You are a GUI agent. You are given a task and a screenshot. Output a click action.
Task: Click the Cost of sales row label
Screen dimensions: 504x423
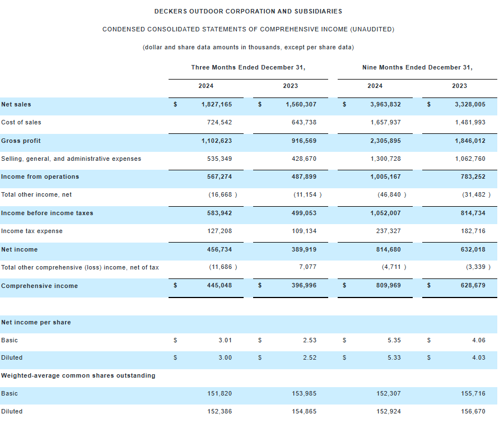21,122
